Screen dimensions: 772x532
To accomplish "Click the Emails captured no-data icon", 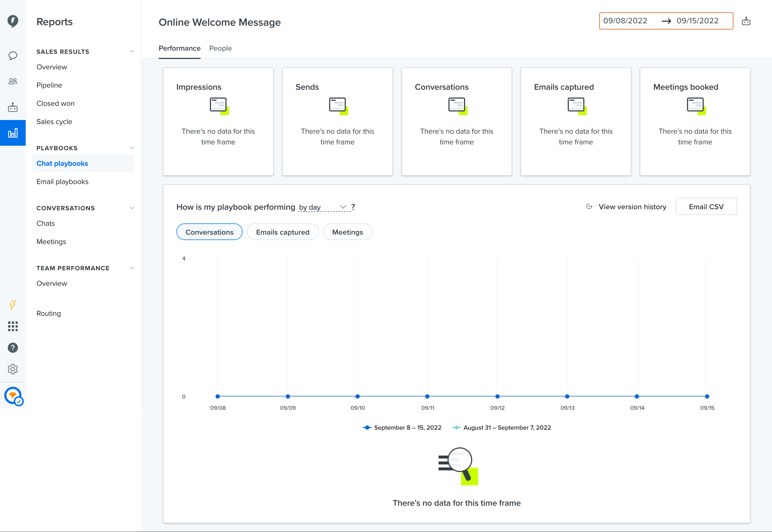I will 577,106.
